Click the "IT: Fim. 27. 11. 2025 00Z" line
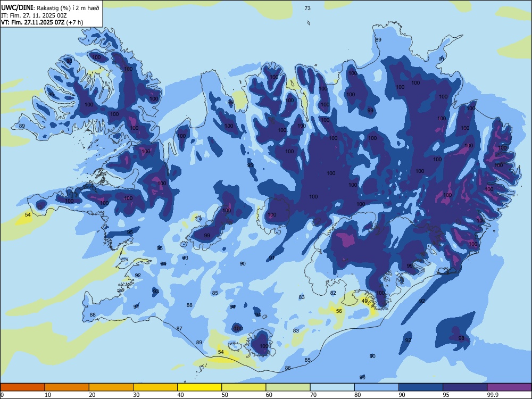The image size is (532, 399). click(34, 15)
